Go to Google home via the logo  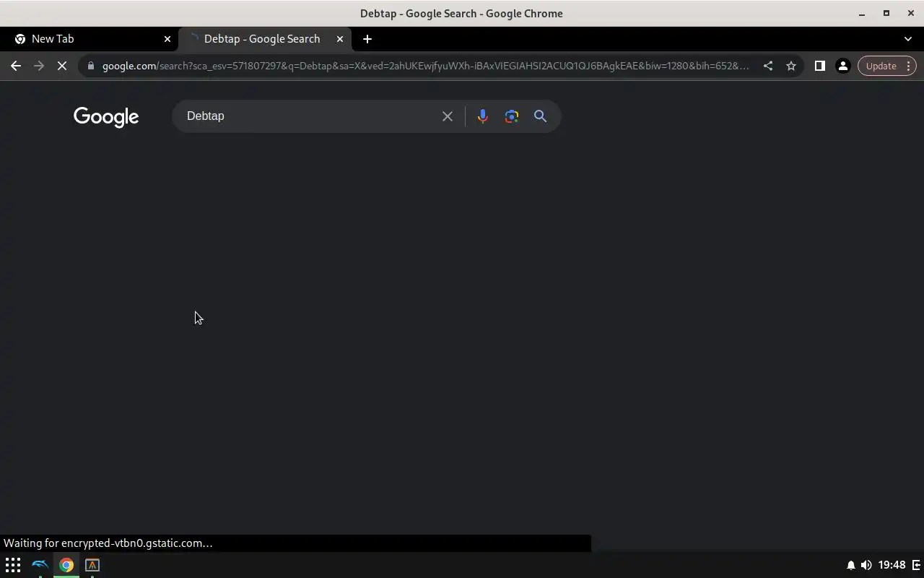coord(106,117)
